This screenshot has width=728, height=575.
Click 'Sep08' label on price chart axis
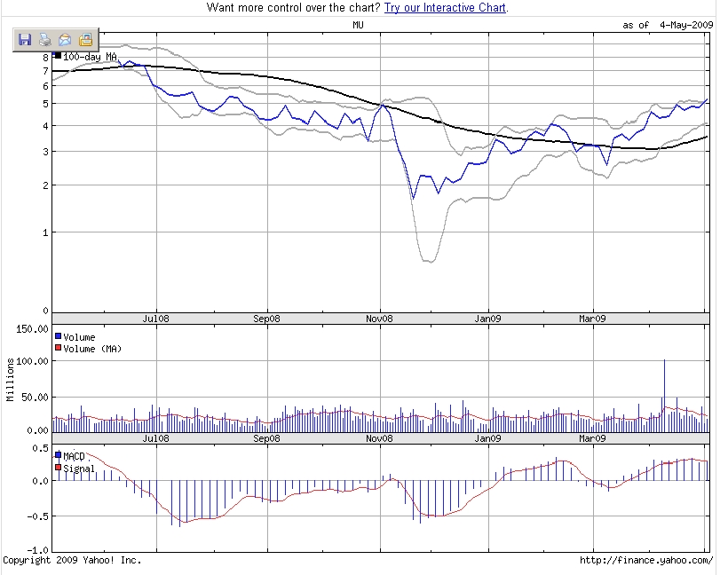click(x=266, y=319)
